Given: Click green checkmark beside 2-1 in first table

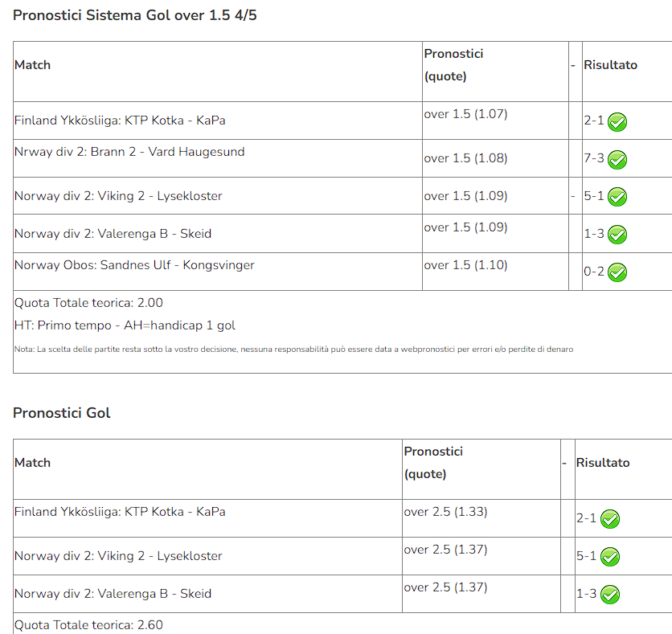Looking at the screenshot, I should coord(617,122).
